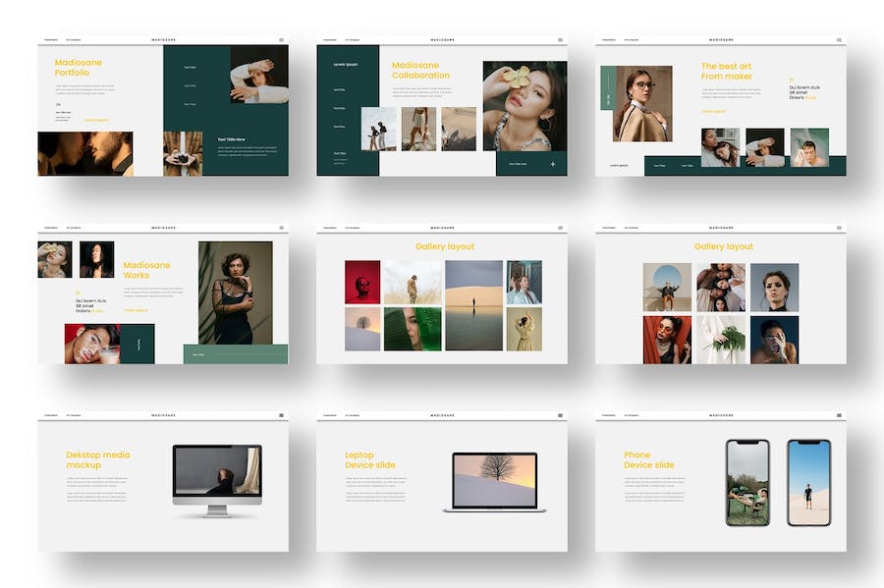Select 'Presentation' nav item on Portfolio slide
Viewport: 884px width, 588px height.
[51, 40]
